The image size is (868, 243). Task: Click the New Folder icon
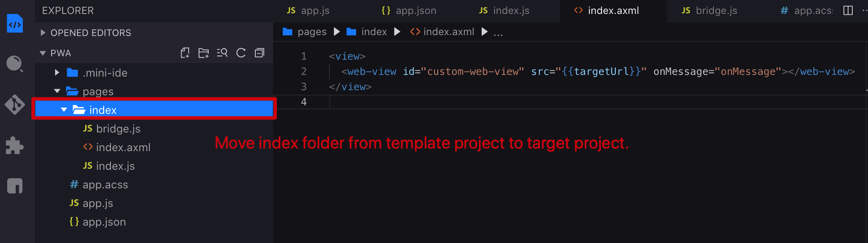(204, 53)
